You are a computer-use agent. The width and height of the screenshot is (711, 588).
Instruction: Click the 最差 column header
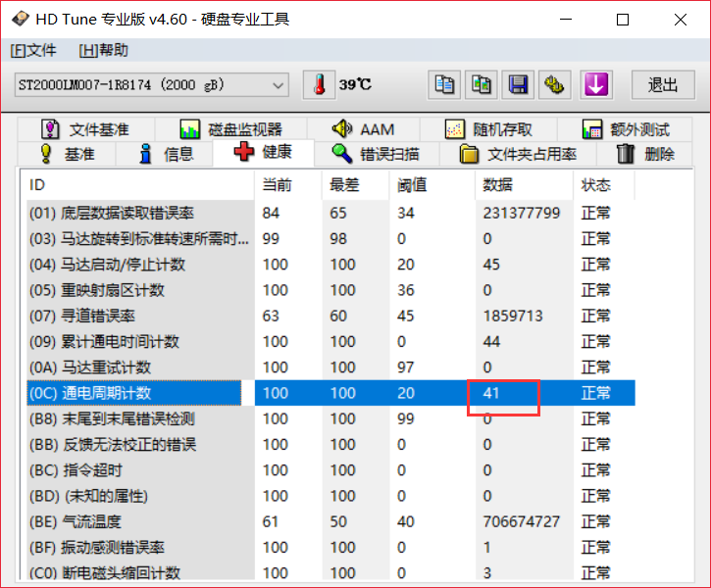click(355, 185)
